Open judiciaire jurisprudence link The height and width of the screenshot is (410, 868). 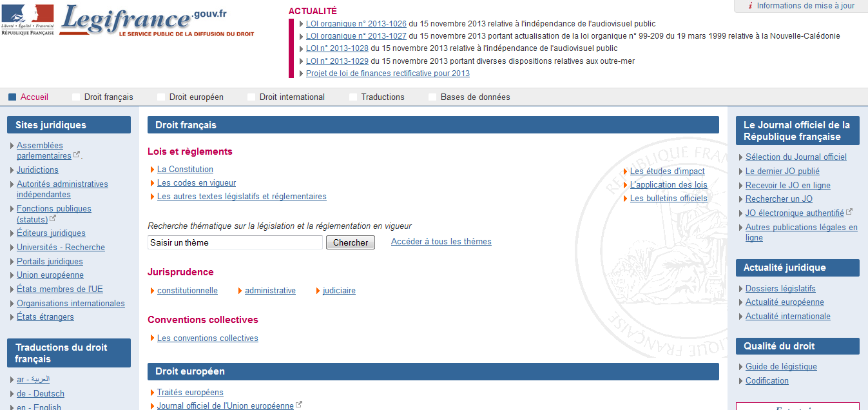click(x=339, y=291)
